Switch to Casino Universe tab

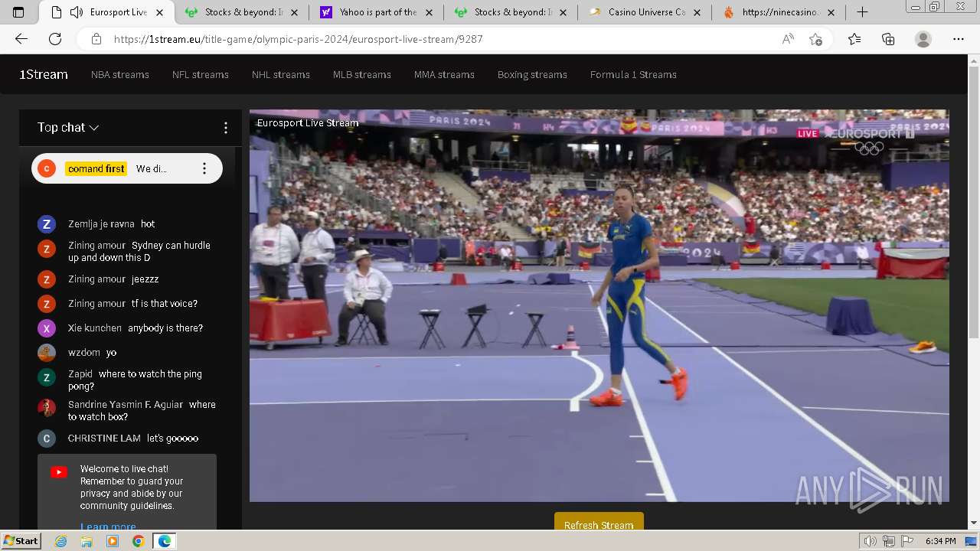(646, 12)
